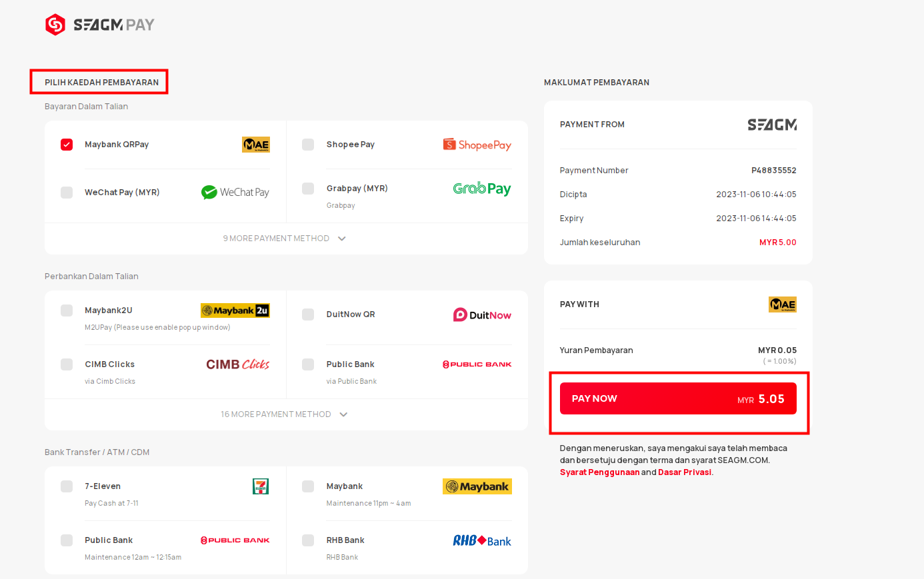
Task: Expand 16 more payment method list
Action: [x=285, y=414]
